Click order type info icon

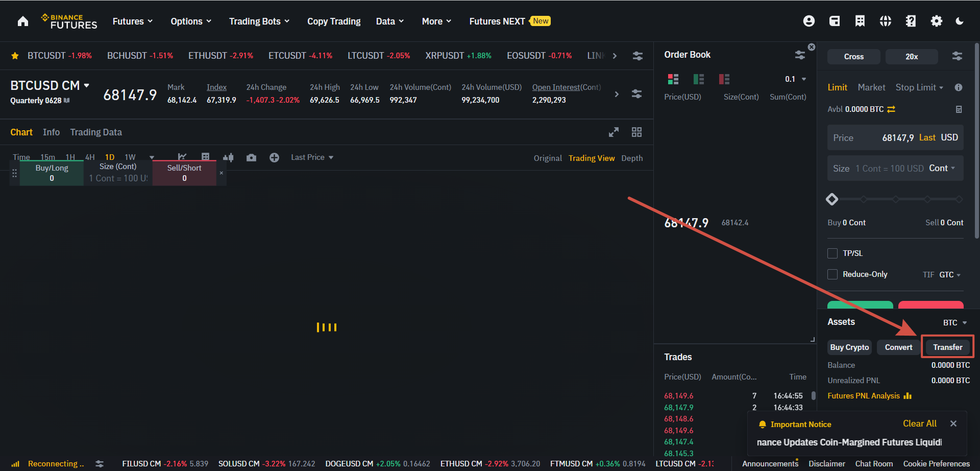pos(959,87)
